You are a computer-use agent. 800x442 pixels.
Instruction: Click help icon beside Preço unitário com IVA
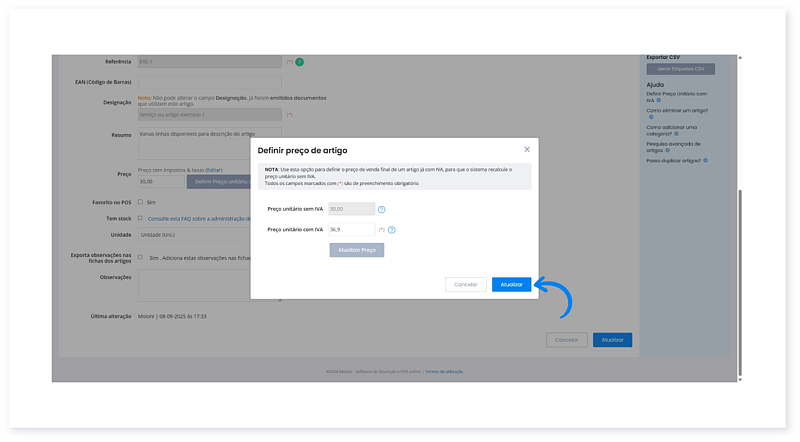pyautogui.click(x=392, y=230)
